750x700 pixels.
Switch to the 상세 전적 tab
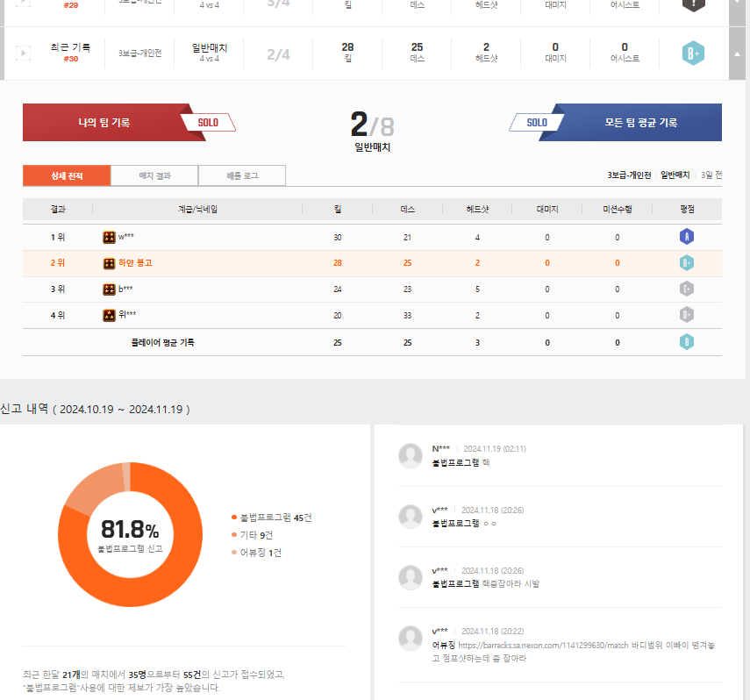[x=67, y=175]
